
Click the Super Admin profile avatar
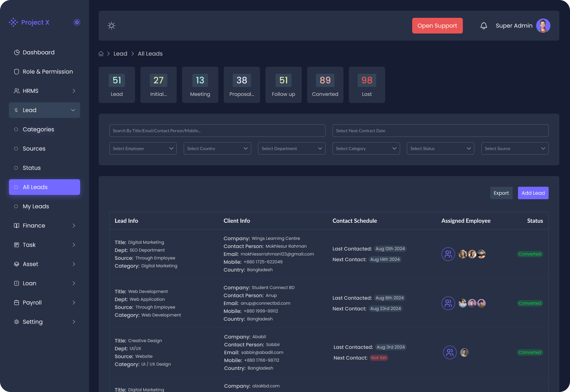[543, 26]
